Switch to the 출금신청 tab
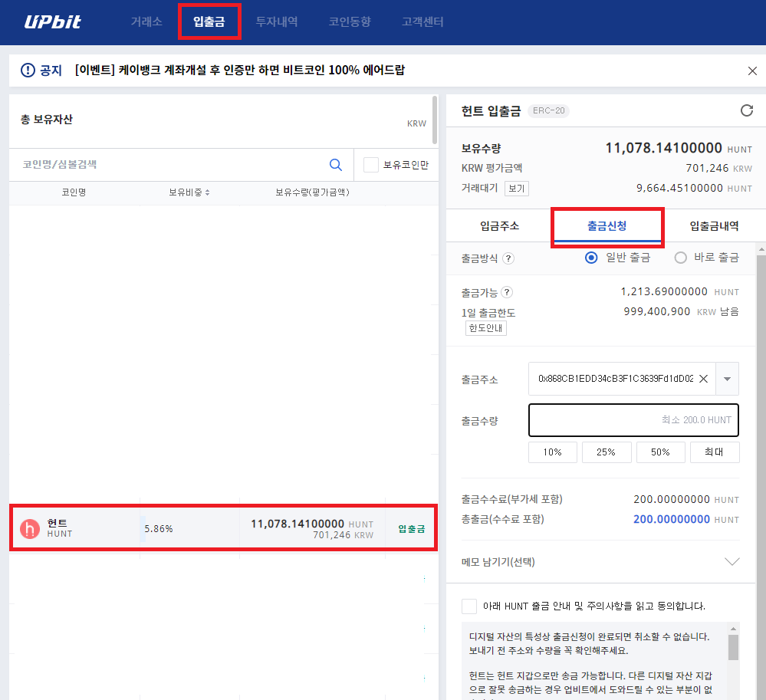 (607, 225)
